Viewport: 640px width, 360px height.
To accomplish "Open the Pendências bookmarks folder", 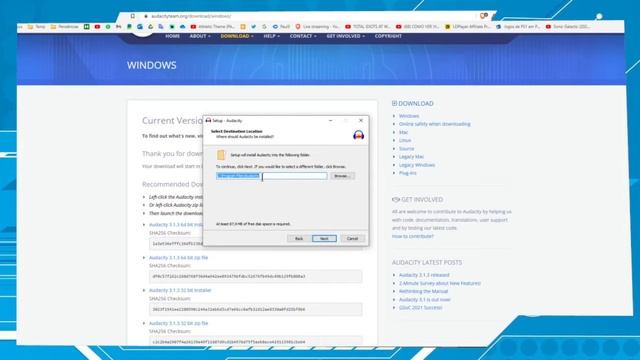I will click(x=64, y=27).
